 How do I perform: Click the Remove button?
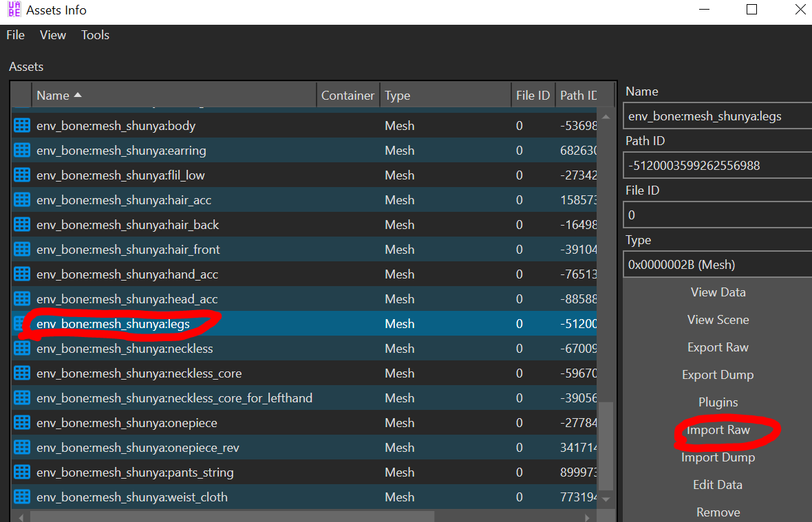coord(718,512)
